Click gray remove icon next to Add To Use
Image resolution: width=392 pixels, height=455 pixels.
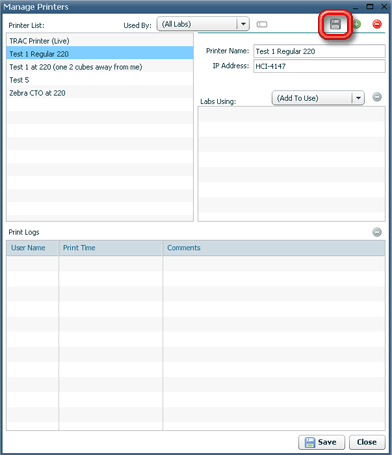[377, 97]
